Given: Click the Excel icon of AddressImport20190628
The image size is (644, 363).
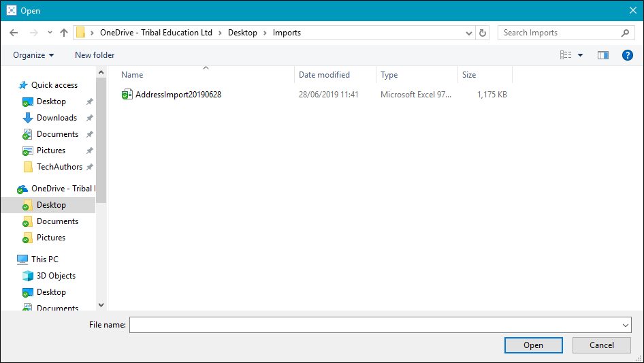Looking at the screenshot, I should click(x=127, y=95).
